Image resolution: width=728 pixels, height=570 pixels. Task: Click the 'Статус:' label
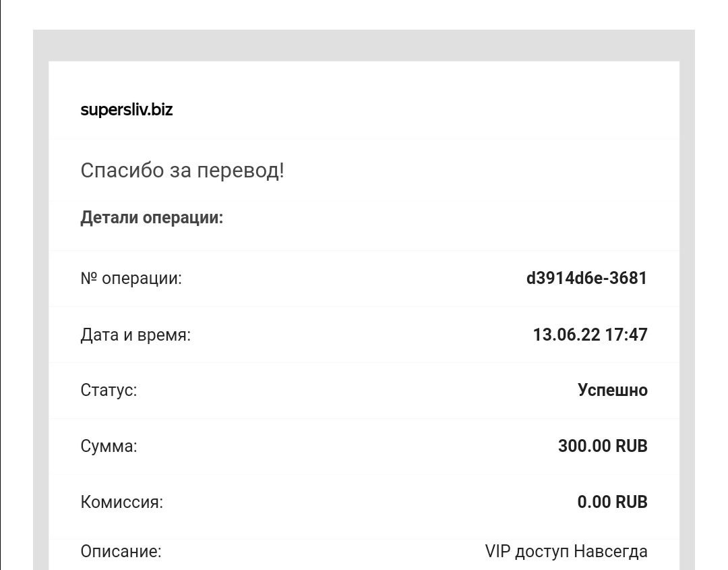[x=109, y=390]
